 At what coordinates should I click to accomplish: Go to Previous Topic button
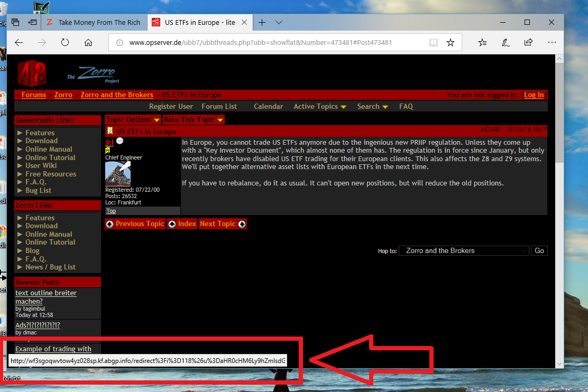click(135, 223)
